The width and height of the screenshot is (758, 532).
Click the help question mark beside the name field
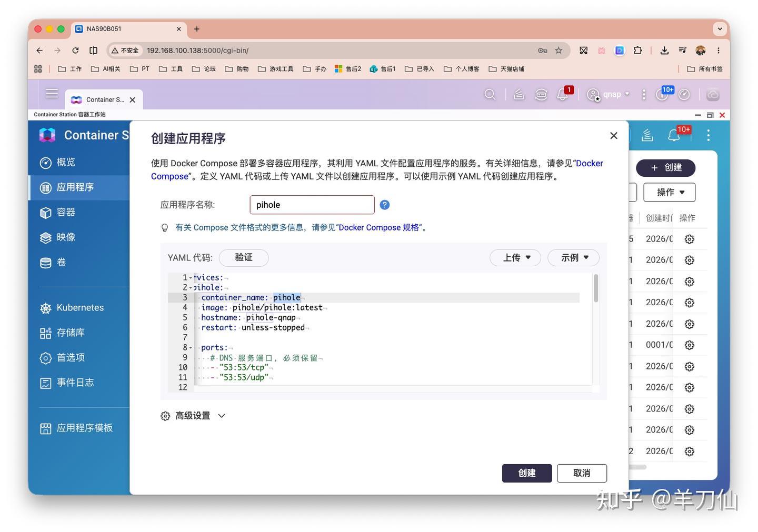point(385,205)
